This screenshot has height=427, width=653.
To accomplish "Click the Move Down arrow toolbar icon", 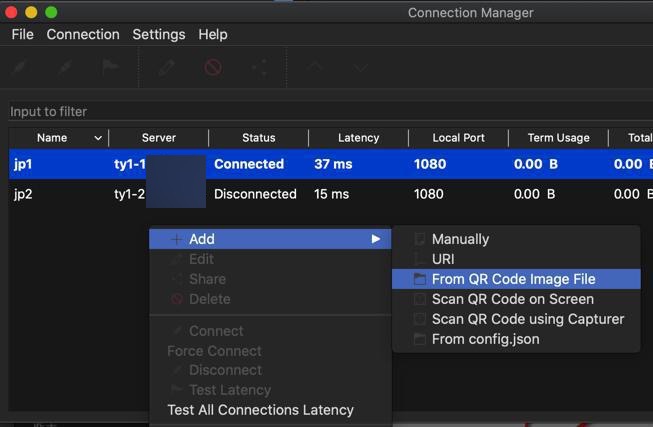I will click(x=360, y=67).
